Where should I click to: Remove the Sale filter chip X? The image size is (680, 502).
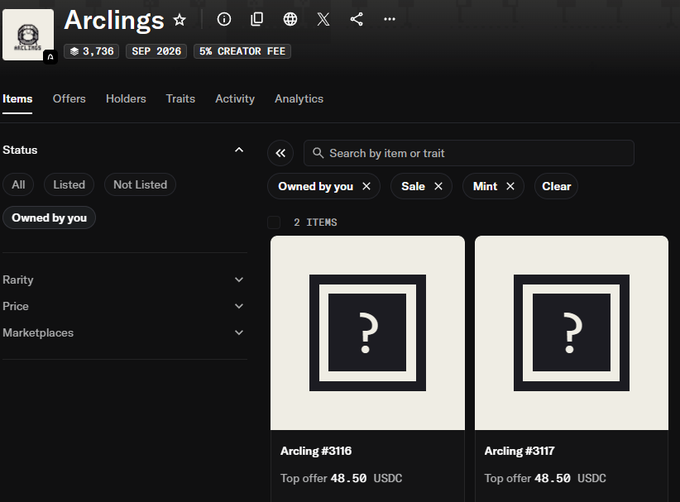[438, 186]
